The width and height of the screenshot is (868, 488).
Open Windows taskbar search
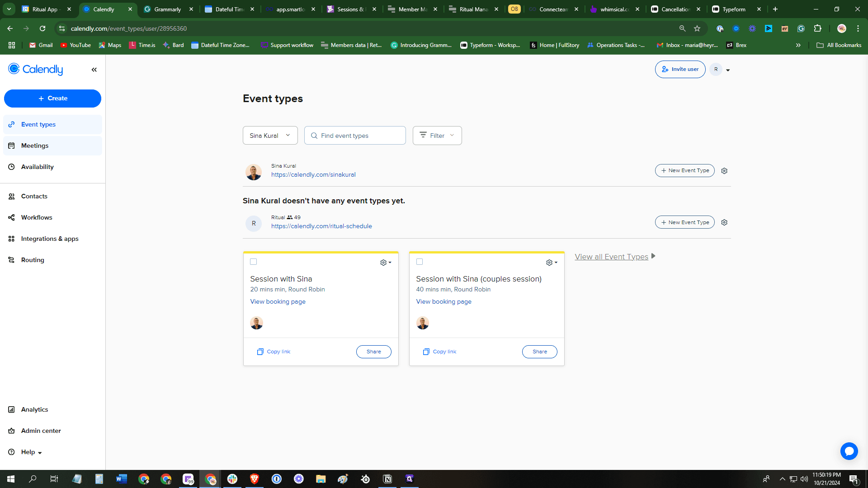tap(33, 479)
